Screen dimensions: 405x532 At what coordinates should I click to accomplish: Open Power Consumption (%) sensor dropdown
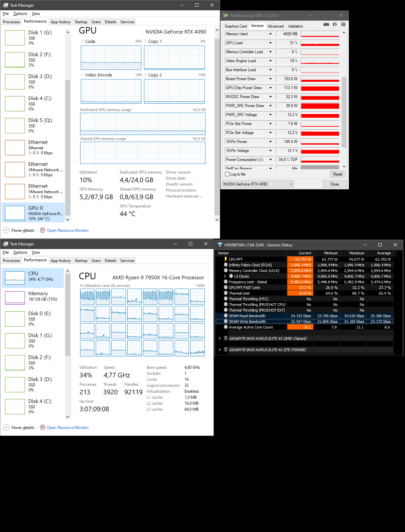click(x=270, y=160)
